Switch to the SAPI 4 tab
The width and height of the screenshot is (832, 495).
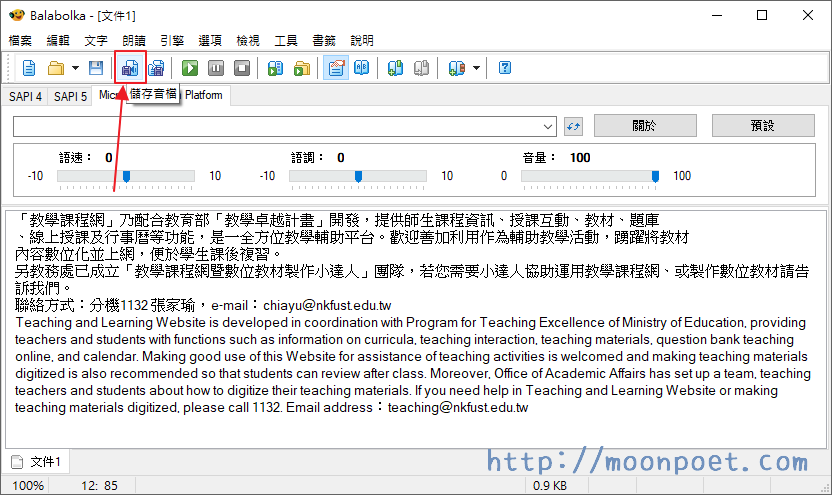[x=25, y=96]
